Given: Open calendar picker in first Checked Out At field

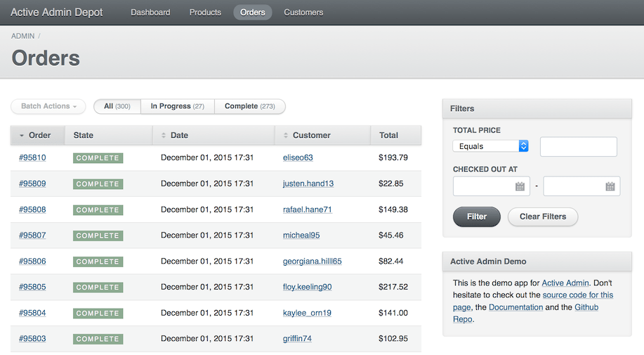Looking at the screenshot, I should (x=520, y=186).
